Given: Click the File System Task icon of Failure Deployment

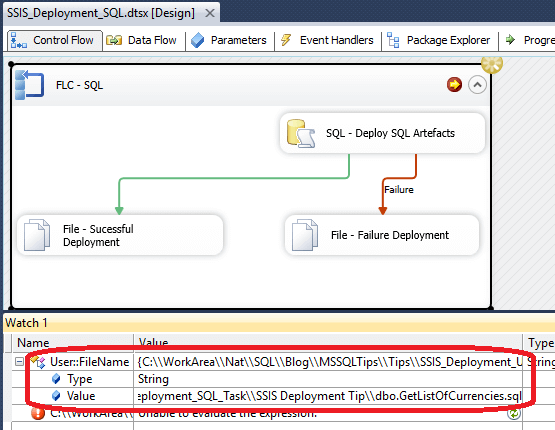Looking at the screenshot, I should click(x=305, y=235).
